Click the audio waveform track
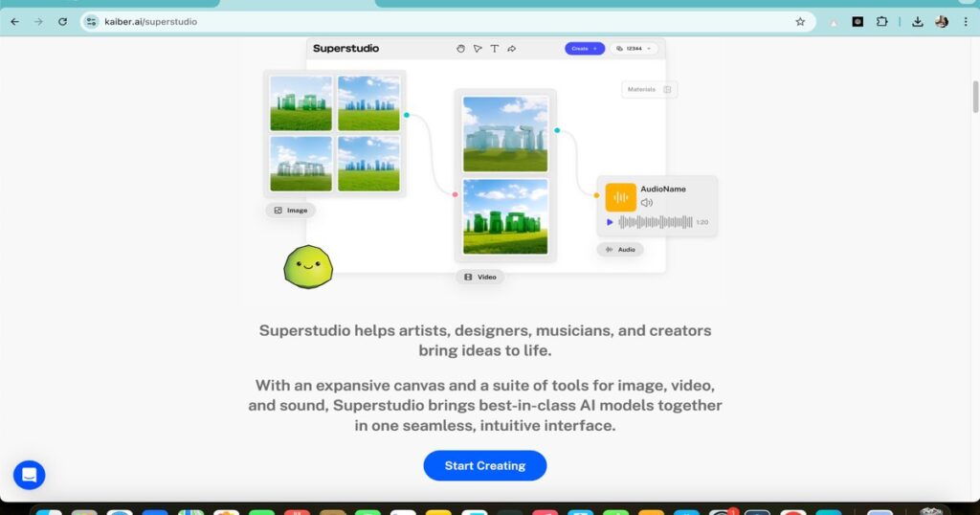This screenshot has height=515, width=980. [655, 222]
